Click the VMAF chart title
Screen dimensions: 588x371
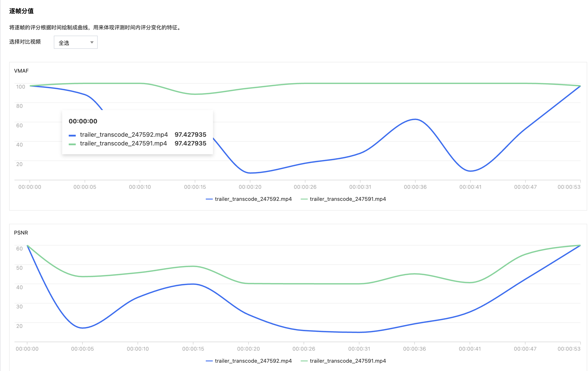point(21,71)
